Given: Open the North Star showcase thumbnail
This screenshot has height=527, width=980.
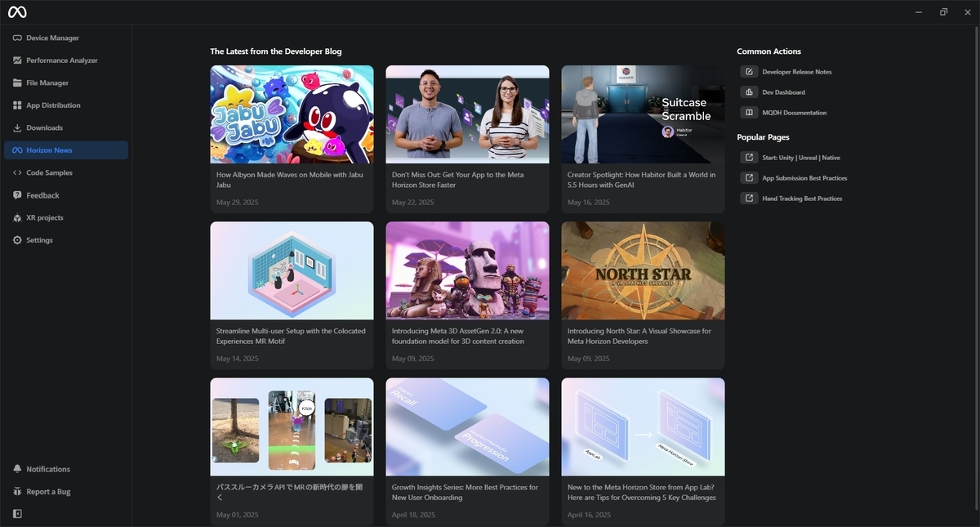Looking at the screenshot, I should (x=643, y=270).
